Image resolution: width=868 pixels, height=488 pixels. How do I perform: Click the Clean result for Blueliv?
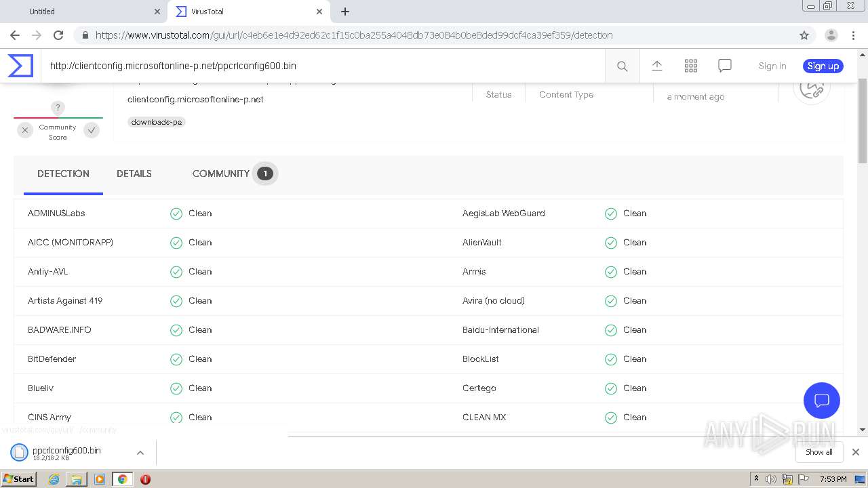(x=200, y=388)
